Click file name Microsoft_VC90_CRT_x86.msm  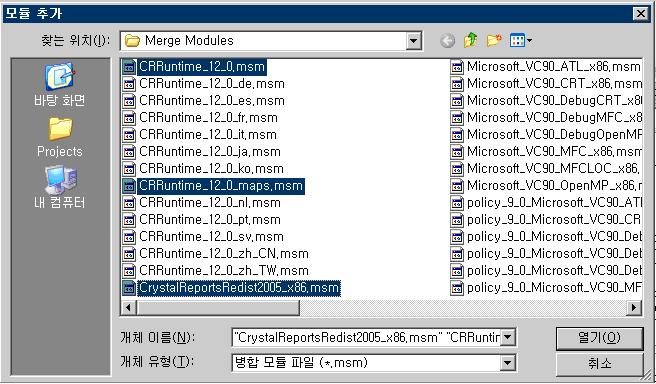(x=554, y=84)
